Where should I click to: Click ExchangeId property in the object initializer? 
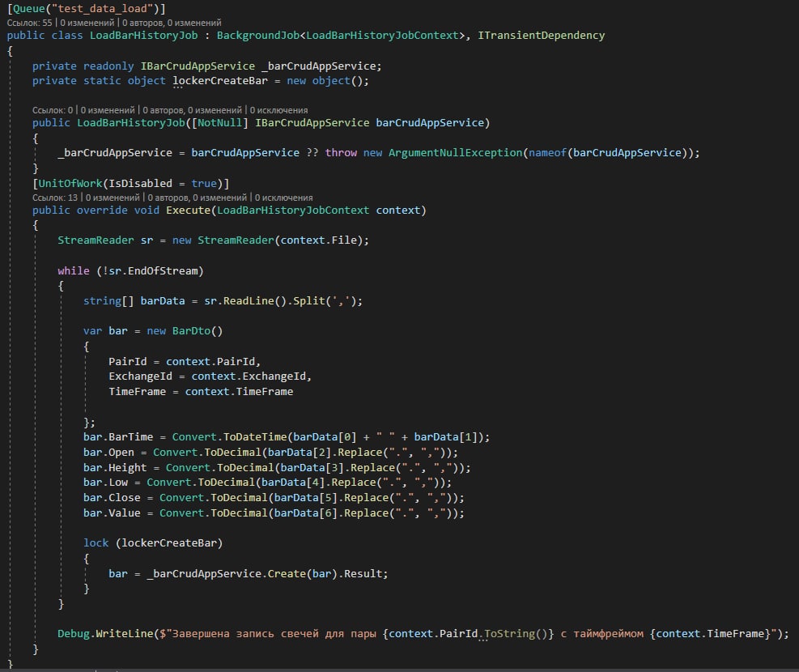pos(140,376)
